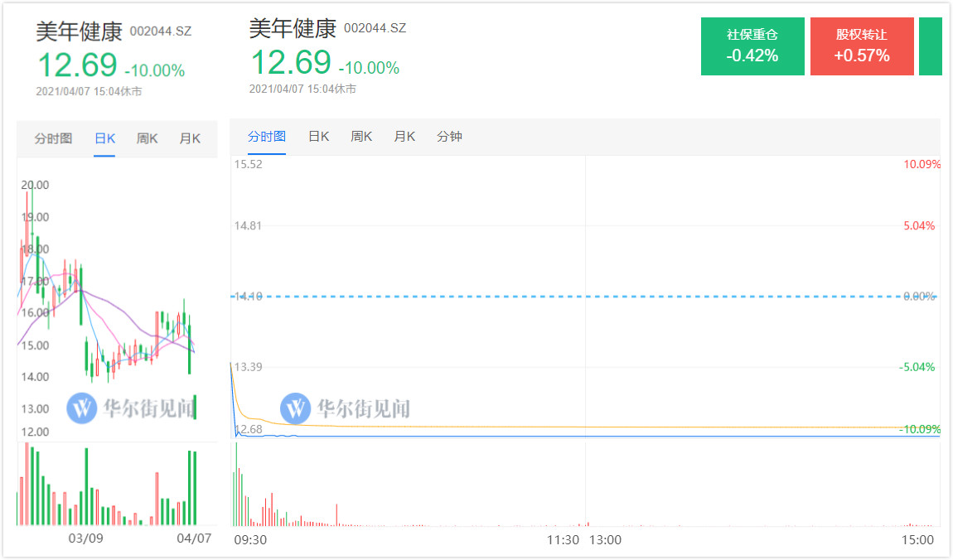Click the 15:00 time axis label
Screen dimensions: 953x560
[x=917, y=539]
